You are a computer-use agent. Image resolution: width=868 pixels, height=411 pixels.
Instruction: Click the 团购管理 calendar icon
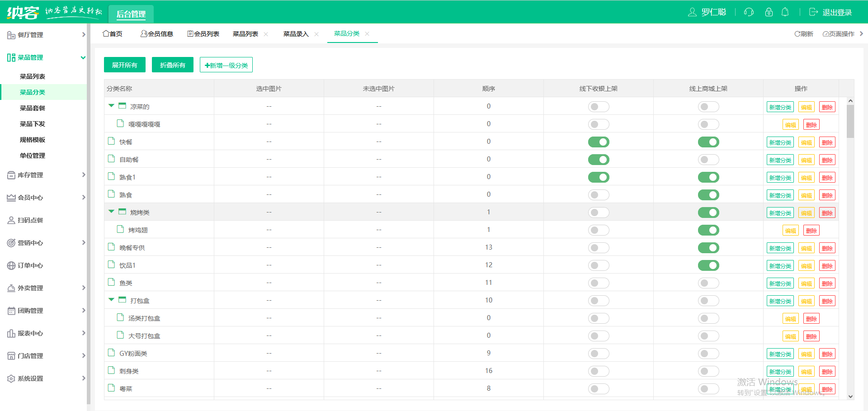coord(11,311)
